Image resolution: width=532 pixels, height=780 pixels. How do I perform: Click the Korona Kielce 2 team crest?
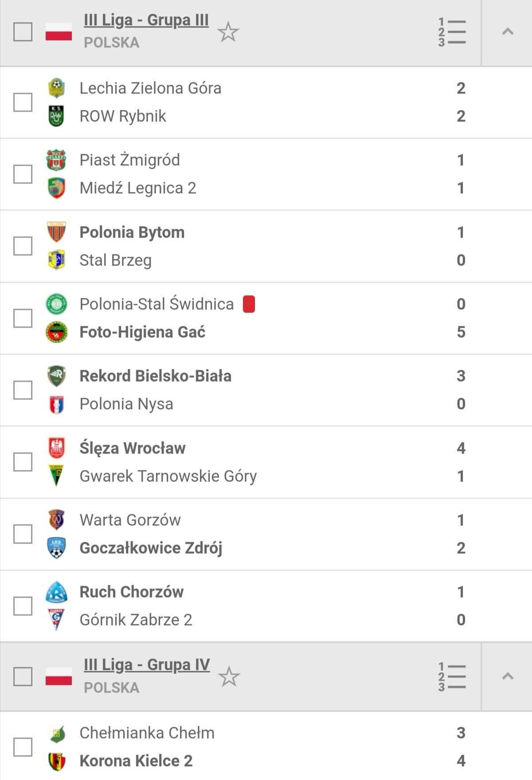click(x=56, y=761)
